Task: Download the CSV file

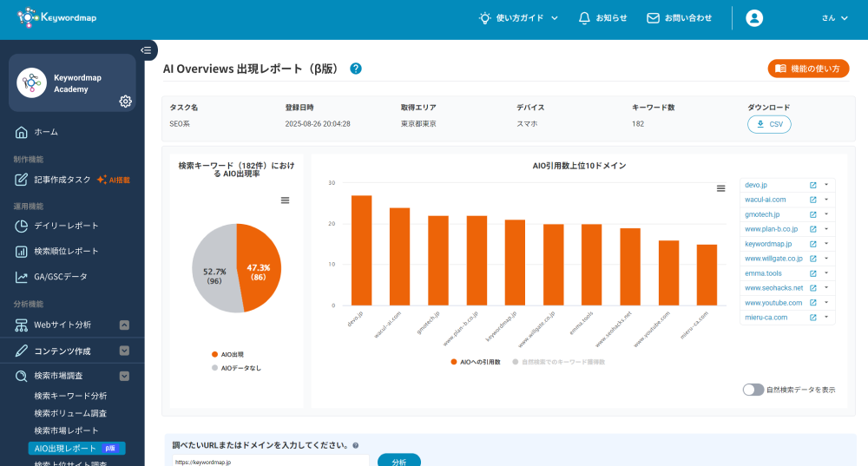Action: (x=769, y=124)
